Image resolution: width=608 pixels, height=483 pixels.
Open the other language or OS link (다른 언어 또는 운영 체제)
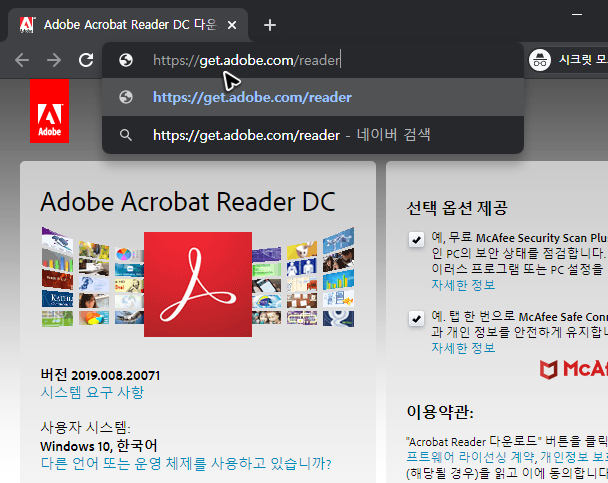(186, 463)
